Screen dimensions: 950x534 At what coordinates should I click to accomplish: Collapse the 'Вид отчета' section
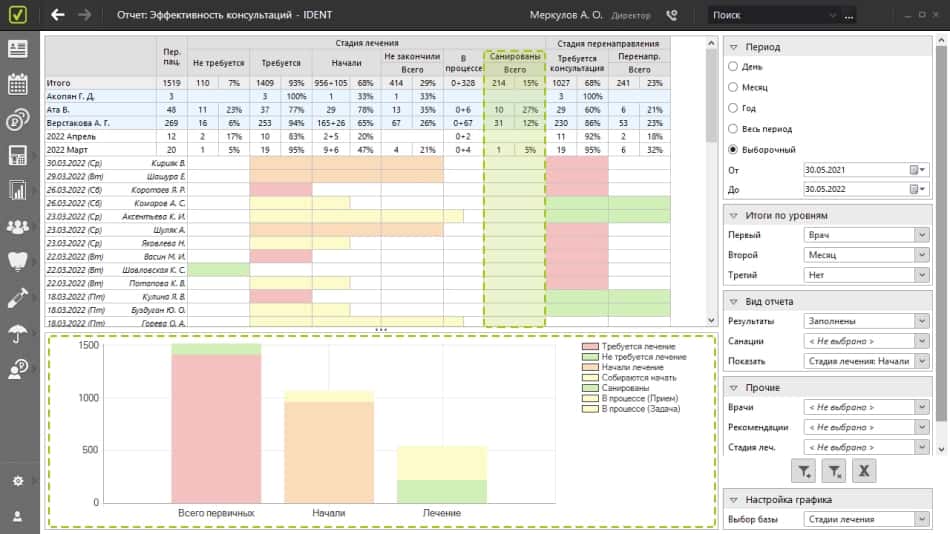[732, 301]
